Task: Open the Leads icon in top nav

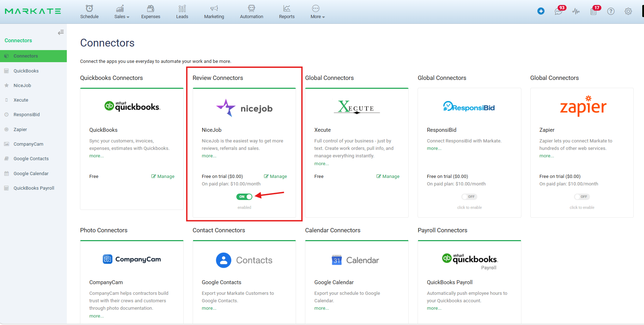Action: pyautogui.click(x=182, y=8)
